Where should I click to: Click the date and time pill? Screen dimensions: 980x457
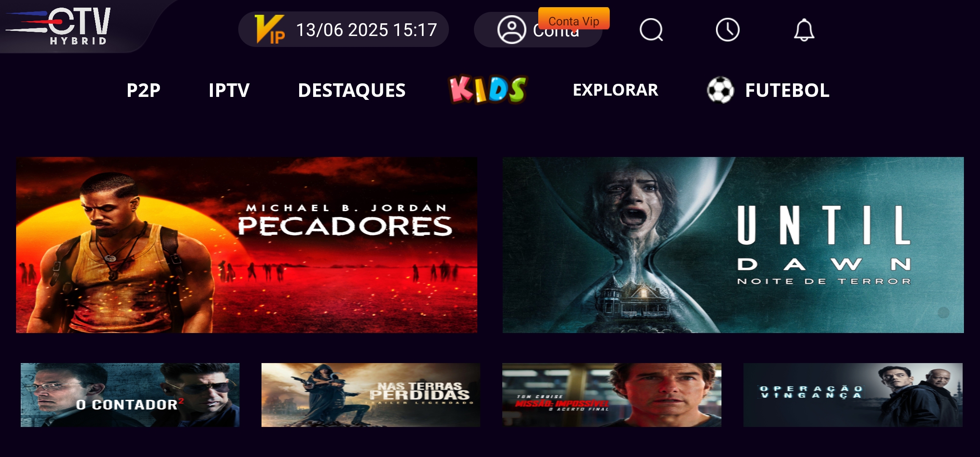[344, 29]
